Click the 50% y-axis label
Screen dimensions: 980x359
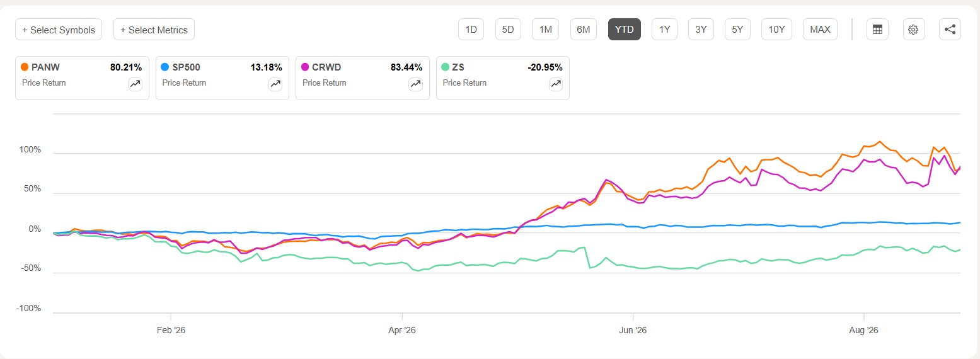(33, 189)
